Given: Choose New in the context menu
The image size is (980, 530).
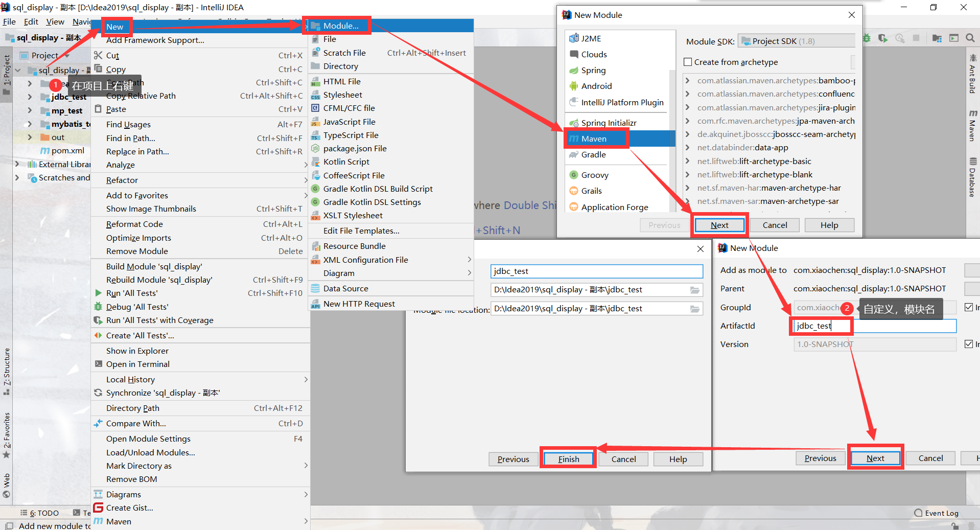Looking at the screenshot, I should click(x=115, y=27).
